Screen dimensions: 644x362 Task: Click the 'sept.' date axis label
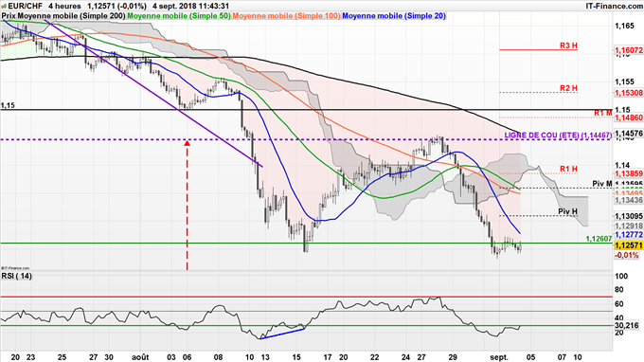pyautogui.click(x=499, y=357)
